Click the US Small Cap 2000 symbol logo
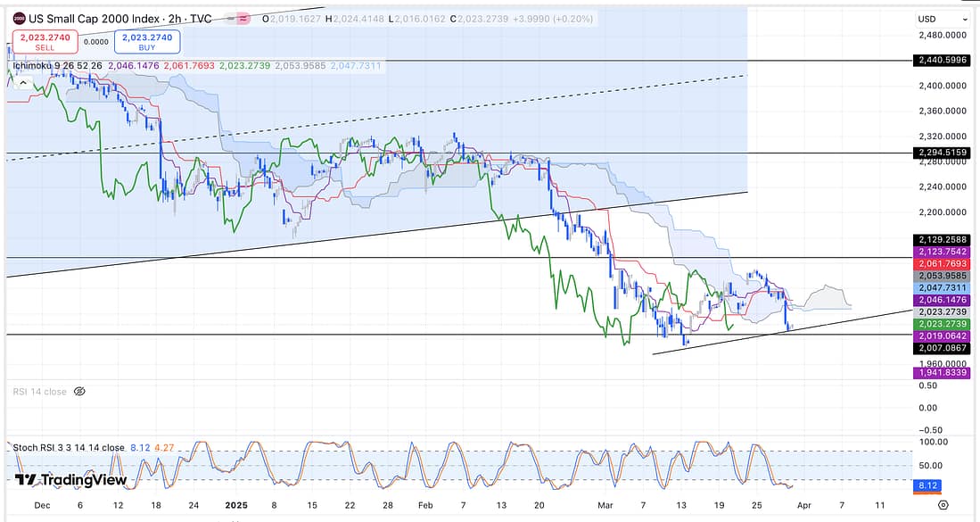This screenshot has width=980, height=522. pos(18,19)
